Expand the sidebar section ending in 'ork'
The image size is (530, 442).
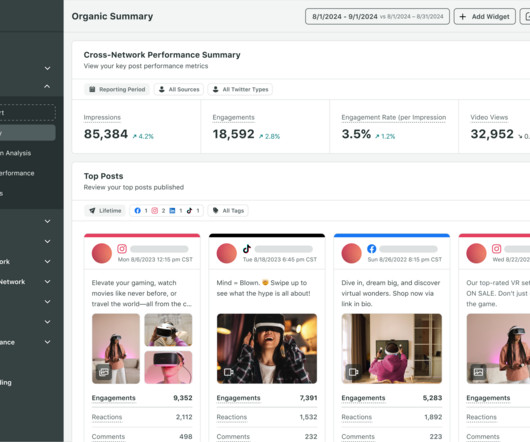coord(47,262)
